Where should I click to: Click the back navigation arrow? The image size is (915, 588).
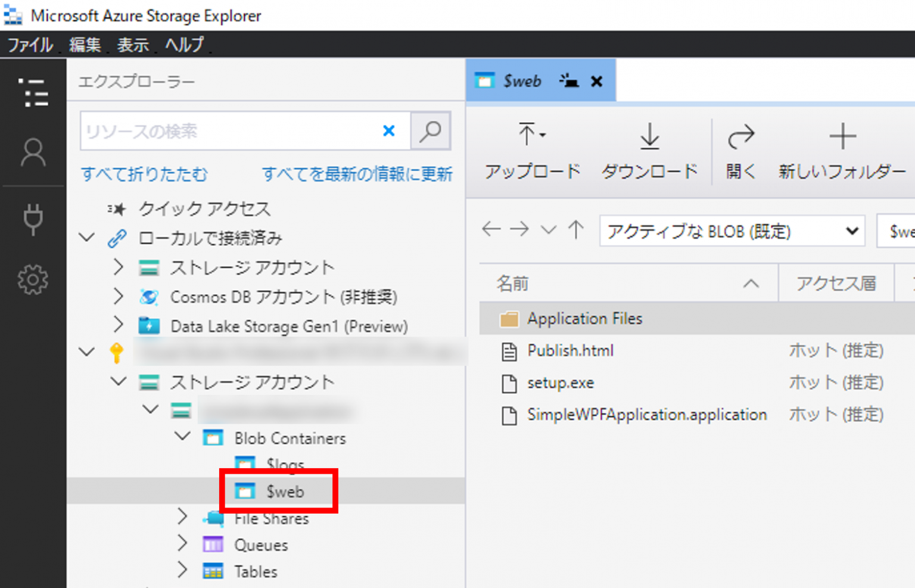490,229
